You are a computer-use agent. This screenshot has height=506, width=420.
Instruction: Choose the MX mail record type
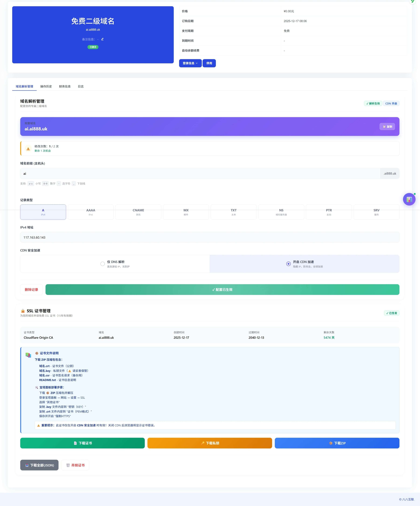click(186, 212)
